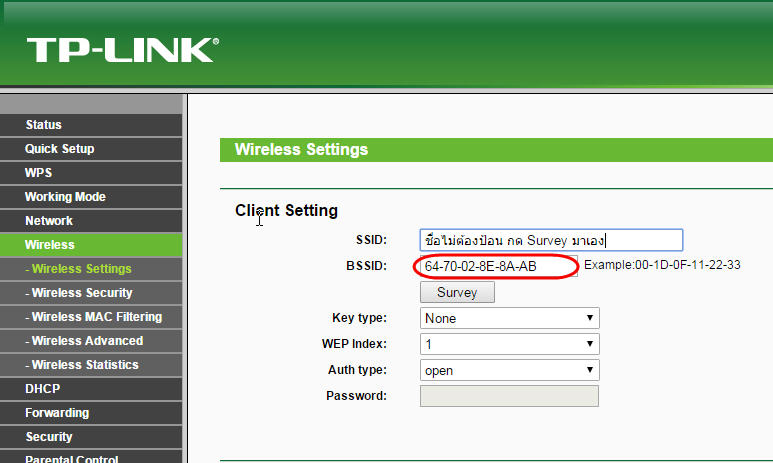
Task: Open DHCP menu item
Action: pos(91,389)
